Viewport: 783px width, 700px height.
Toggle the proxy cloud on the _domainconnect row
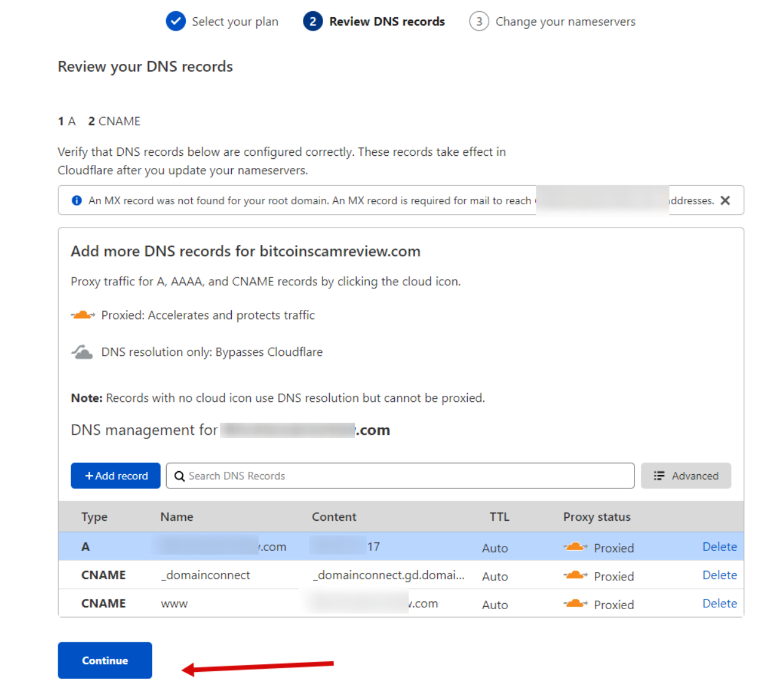pos(576,575)
